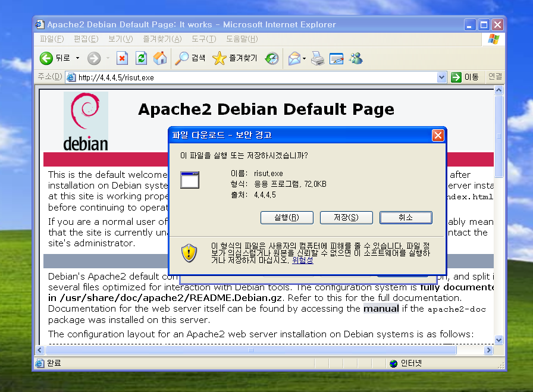Click the source 4.4.4.5 text
533x392 pixels.
(265, 195)
